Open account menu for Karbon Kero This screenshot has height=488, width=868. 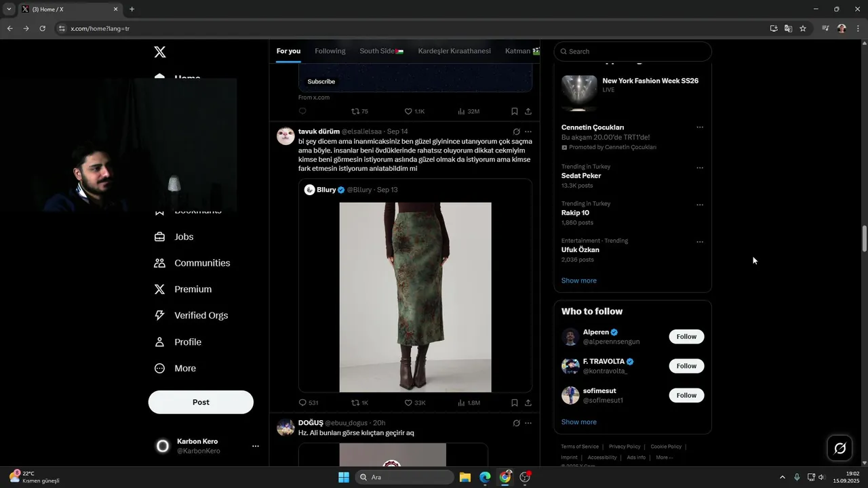(x=256, y=446)
